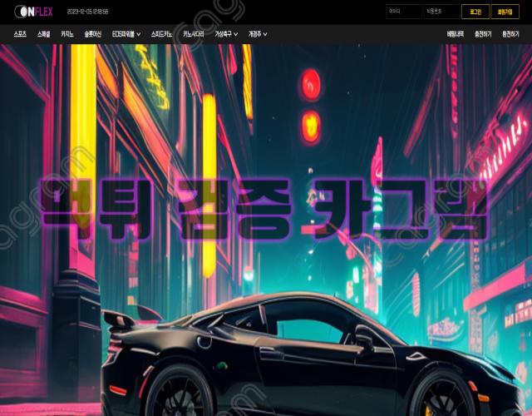
Task: Click the 비밀번호 password field
Action: point(441,12)
